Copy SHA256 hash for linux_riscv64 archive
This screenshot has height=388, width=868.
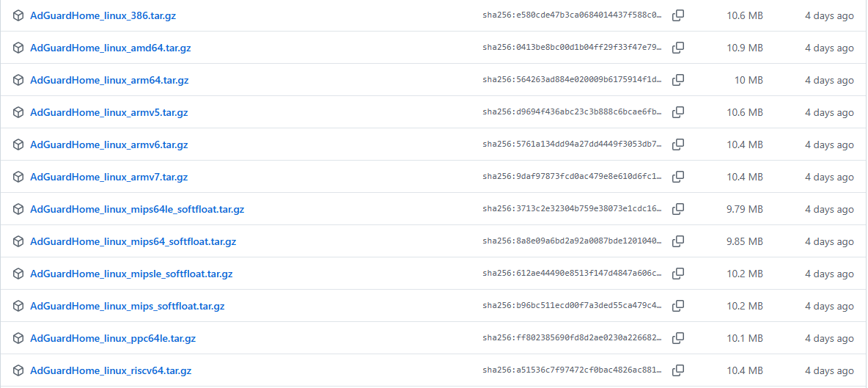(678, 370)
